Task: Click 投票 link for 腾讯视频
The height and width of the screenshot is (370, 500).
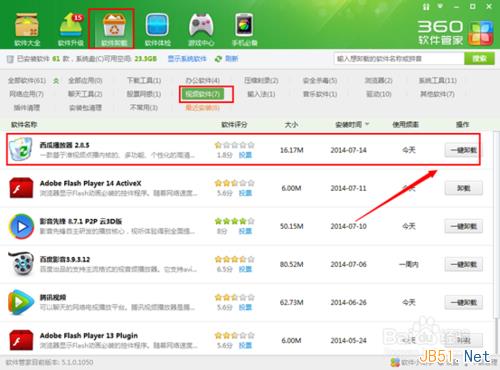Action: (245, 307)
